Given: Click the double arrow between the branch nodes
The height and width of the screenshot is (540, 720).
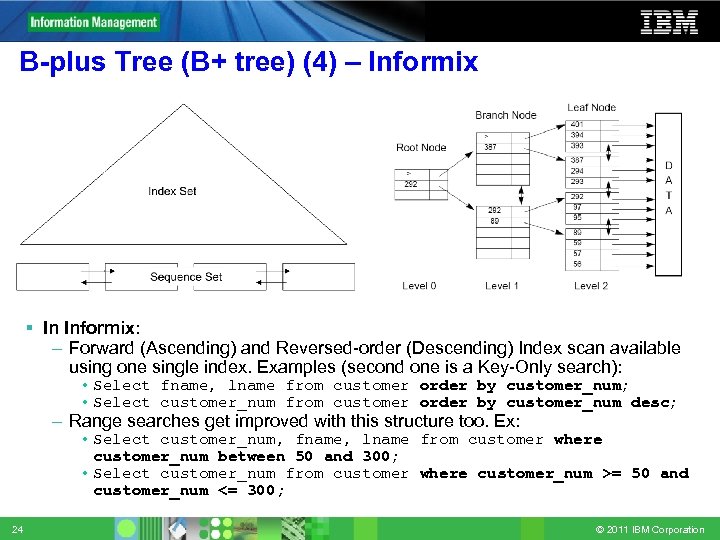Looking at the screenshot, I should (x=521, y=195).
